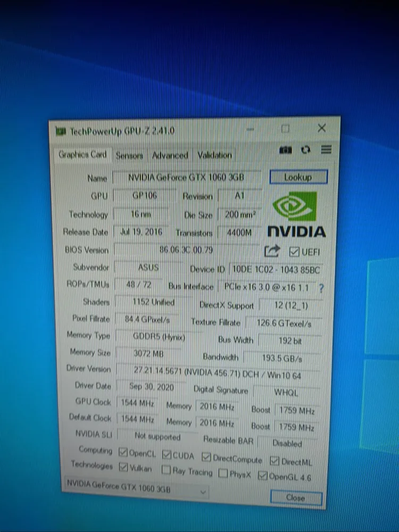Click the NVIDIA logo image
399x532 pixels.
click(x=296, y=214)
